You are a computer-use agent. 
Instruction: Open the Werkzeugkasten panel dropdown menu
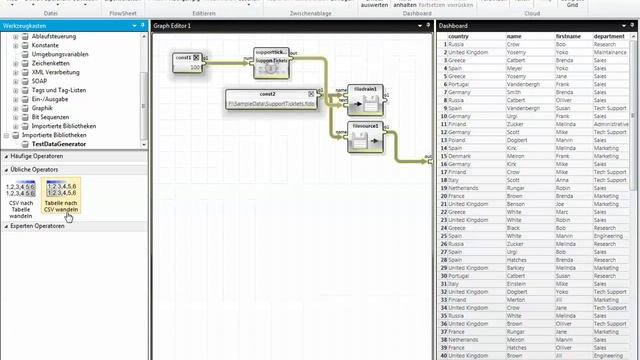[134, 26]
